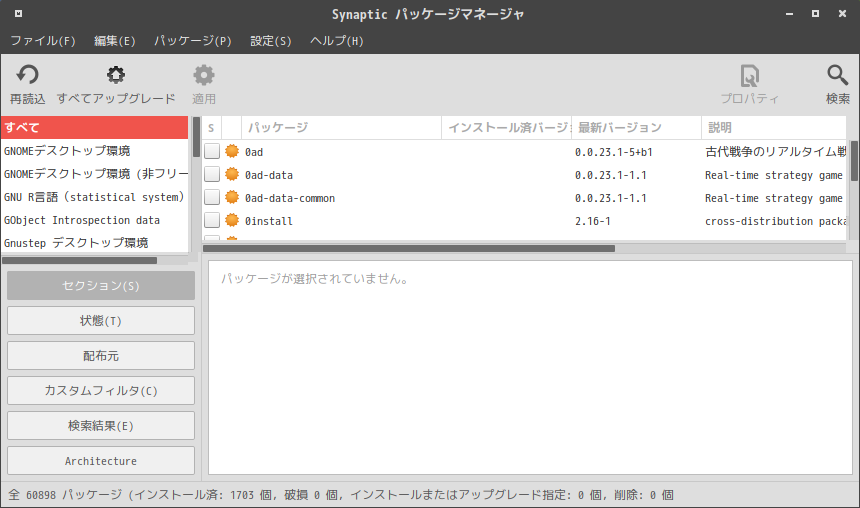
Task: Open the 編集(E) menu
Action: pos(115,41)
